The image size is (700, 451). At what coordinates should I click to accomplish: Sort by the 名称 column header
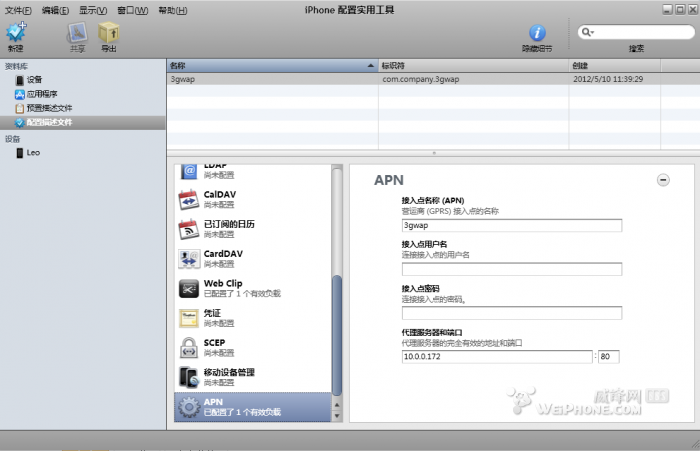click(272, 66)
